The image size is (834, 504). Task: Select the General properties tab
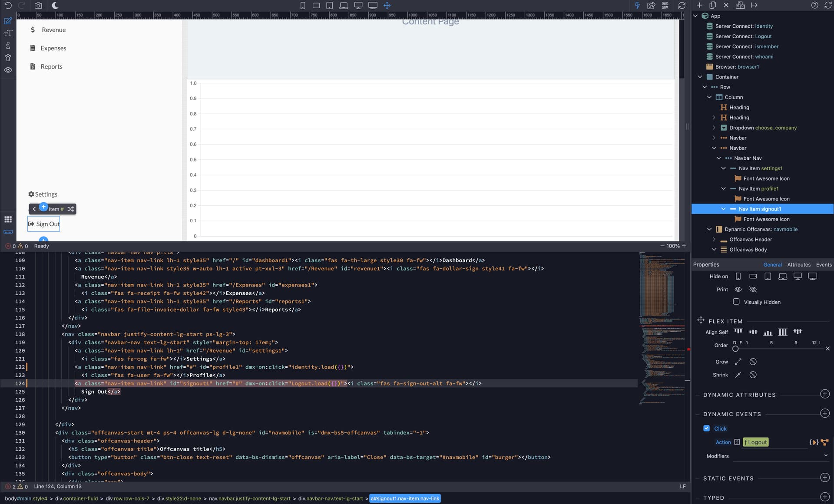(772, 264)
